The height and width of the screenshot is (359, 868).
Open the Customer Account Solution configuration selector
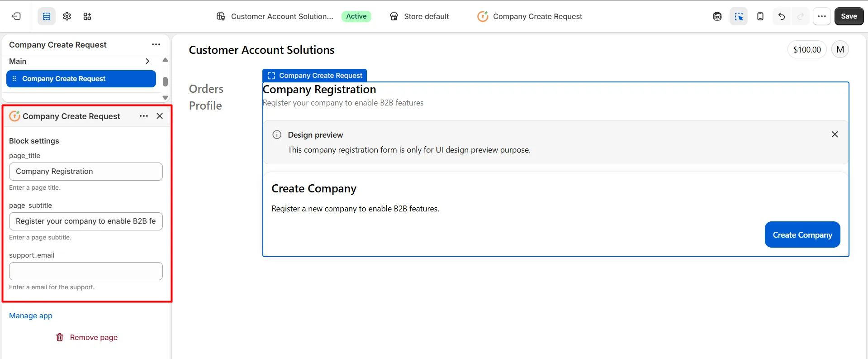click(275, 16)
